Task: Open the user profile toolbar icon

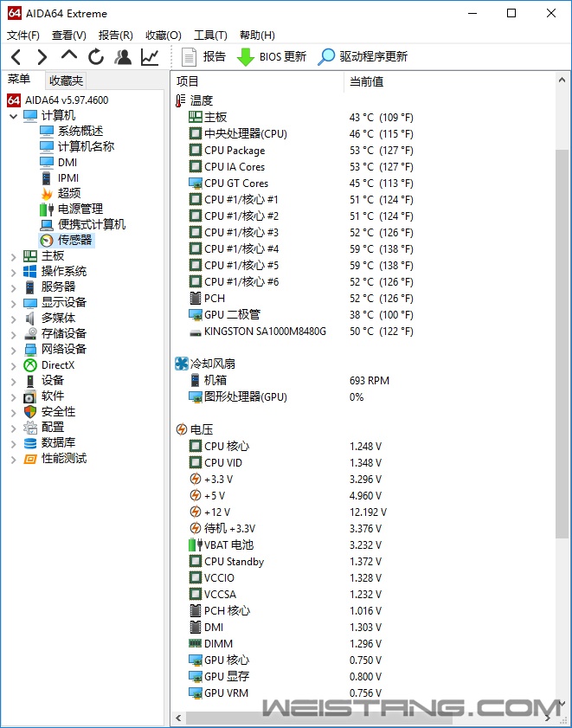Action: (x=123, y=57)
